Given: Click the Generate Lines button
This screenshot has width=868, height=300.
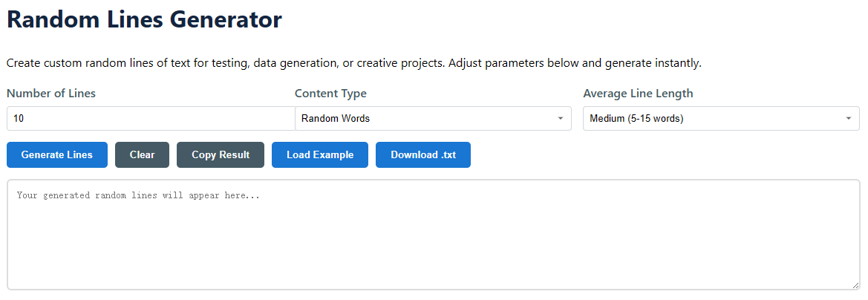Looking at the screenshot, I should (x=57, y=155).
